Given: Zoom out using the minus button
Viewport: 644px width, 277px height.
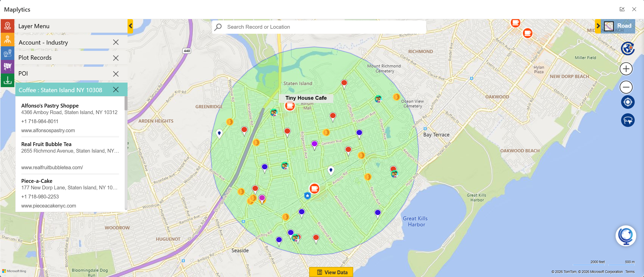Looking at the screenshot, I should 626,87.
